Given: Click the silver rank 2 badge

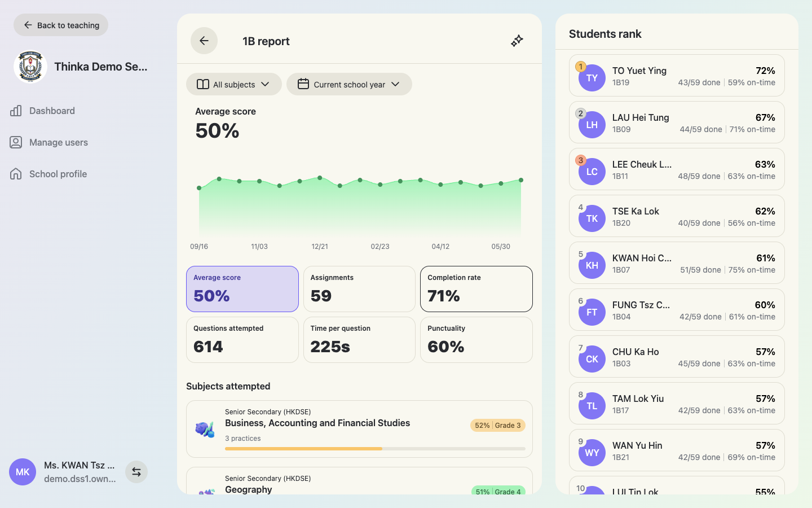Looking at the screenshot, I should click(581, 113).
